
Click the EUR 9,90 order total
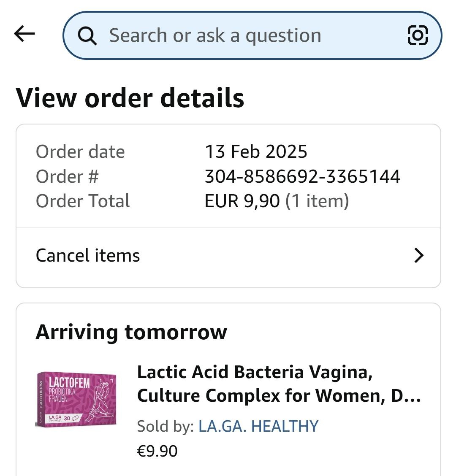(242, 201)
